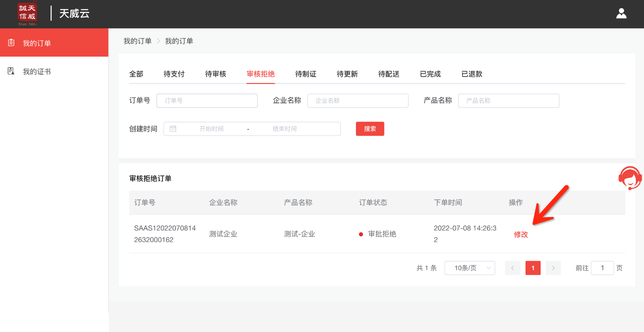Click the 企业名称 input field
Screen dimensions: 644x332
tap(358, 101)
